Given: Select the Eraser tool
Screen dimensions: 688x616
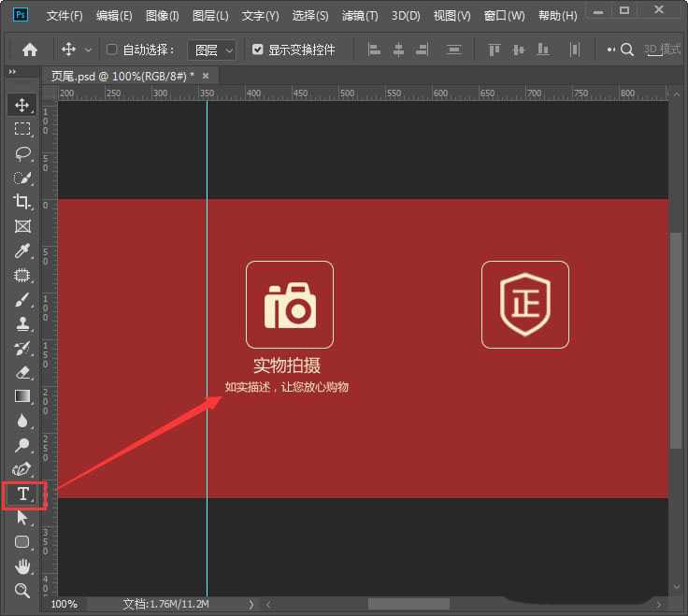Looking at the screenshot, I should pyautogui.click(x=23, y=372).
